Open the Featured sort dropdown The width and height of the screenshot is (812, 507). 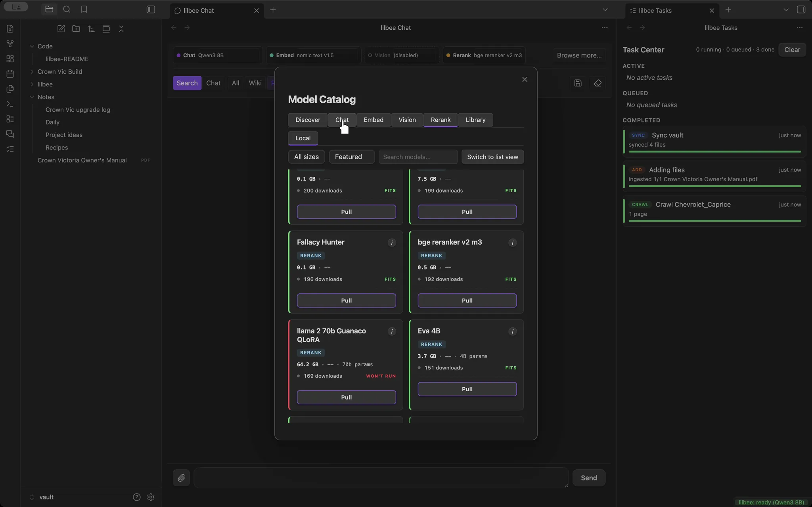tap(352, 157)
